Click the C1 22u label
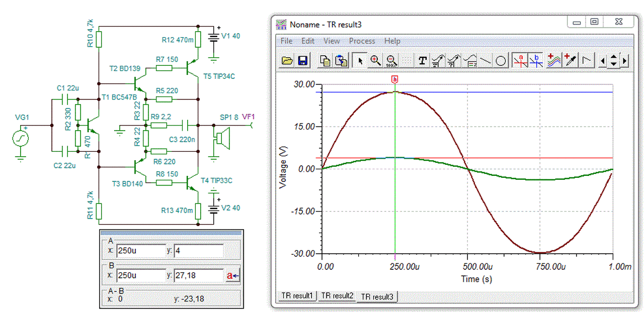This screenshot has height=312, width=644. [68, 88]
